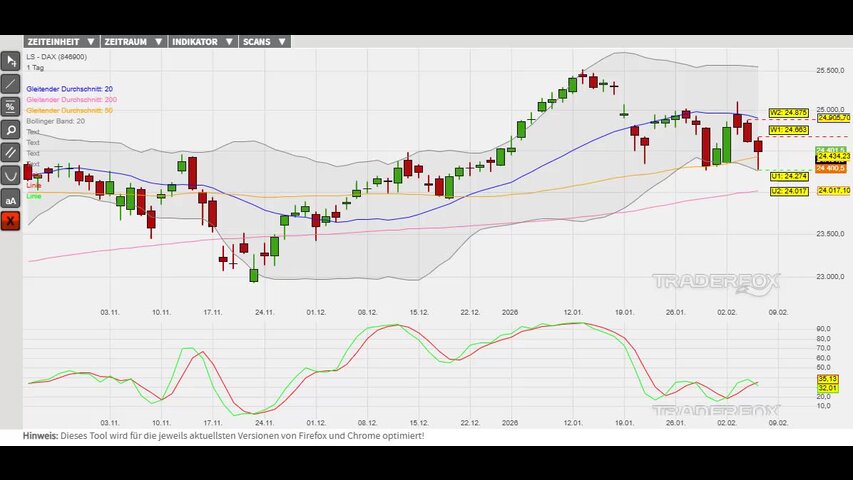Pick the curve arc drawing tool
This screenshot has height=480, width=853.
click(x=10, y=176)
